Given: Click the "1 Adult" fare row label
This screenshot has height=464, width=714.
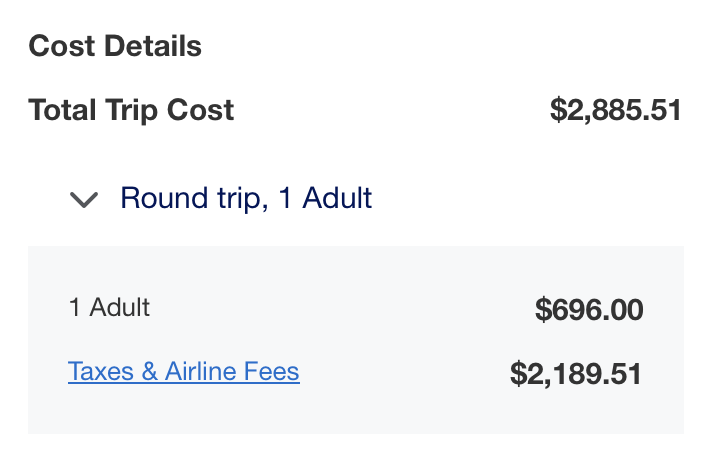Looking at the screenshot, I should click(x=109, y=307).
